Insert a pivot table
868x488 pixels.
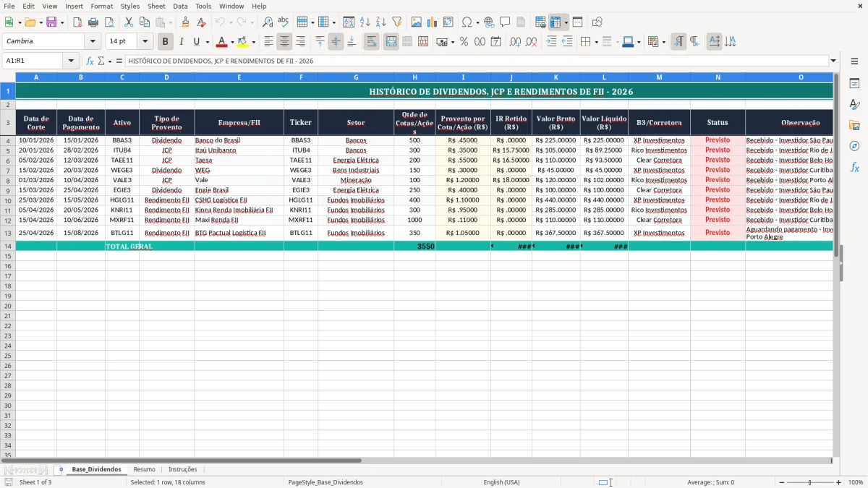(448, 22)
